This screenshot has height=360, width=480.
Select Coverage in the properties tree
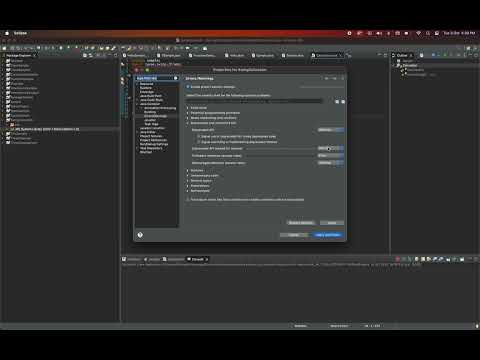tap(147, 92)
